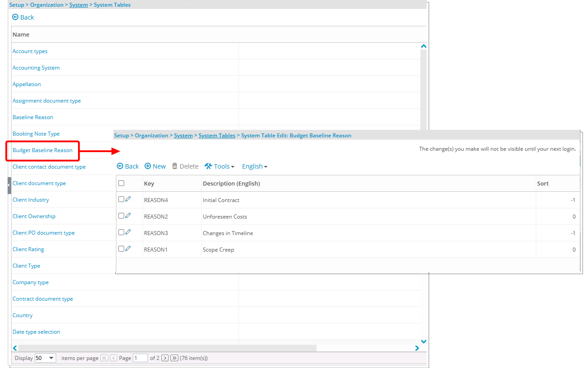Go to next page in pager
588x368 pixels.
[165, 358]
